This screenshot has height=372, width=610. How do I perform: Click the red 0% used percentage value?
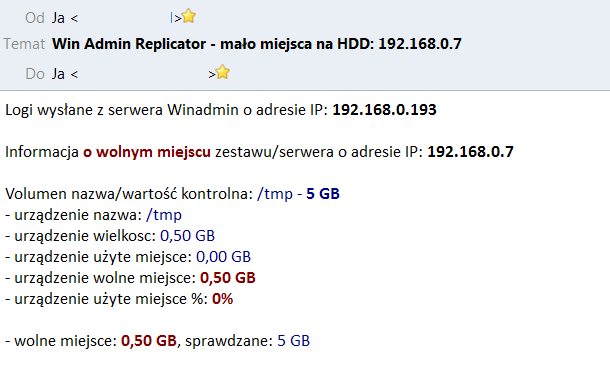click(223, 299)
